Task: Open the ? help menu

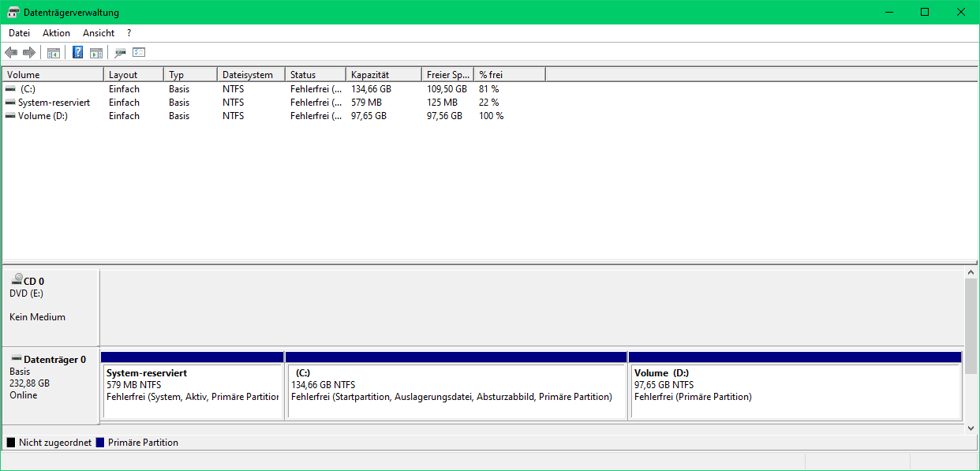Action: click(129, 33)
